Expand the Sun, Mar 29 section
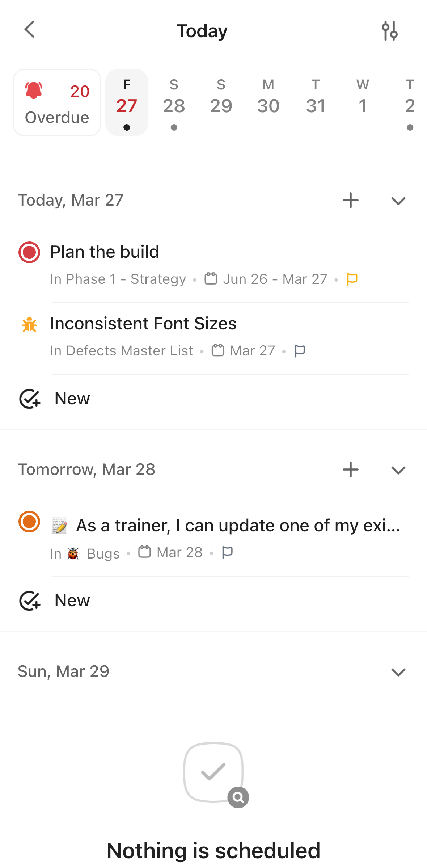This screenshot has height=868, width=427. (x=398, y=672)
